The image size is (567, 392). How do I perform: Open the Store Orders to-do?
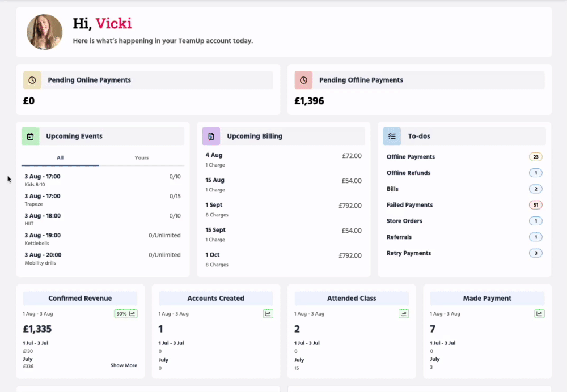pos(404,221)
